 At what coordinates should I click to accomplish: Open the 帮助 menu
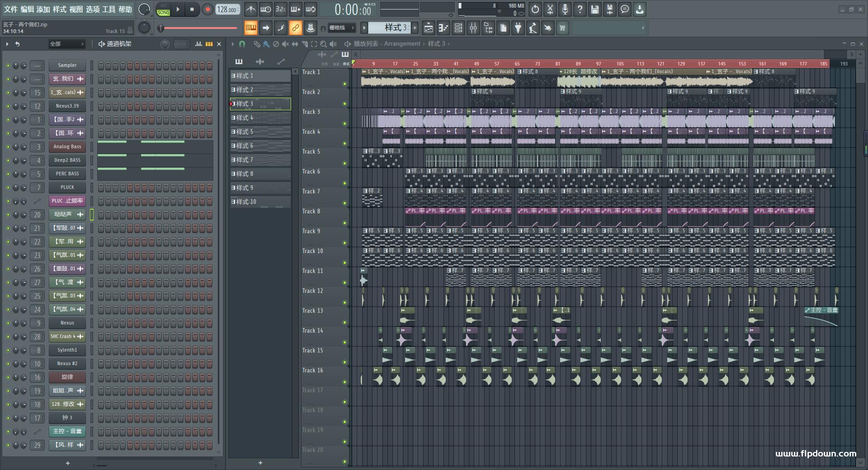click(x=125, y=9)
